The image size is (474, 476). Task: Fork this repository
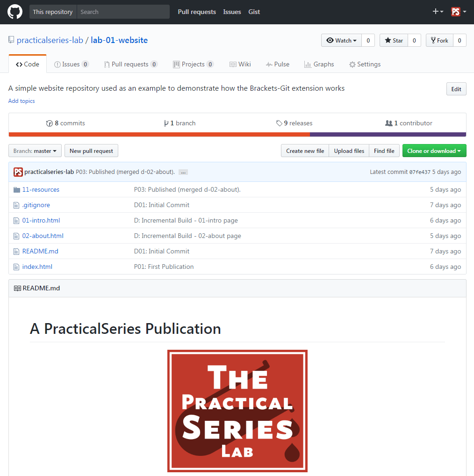(440, 40)
